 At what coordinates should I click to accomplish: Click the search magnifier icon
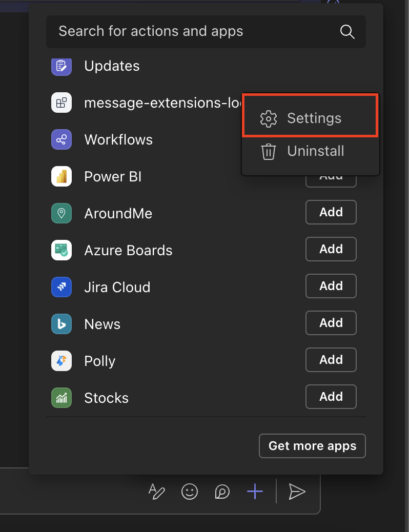(x=347, y=32)
